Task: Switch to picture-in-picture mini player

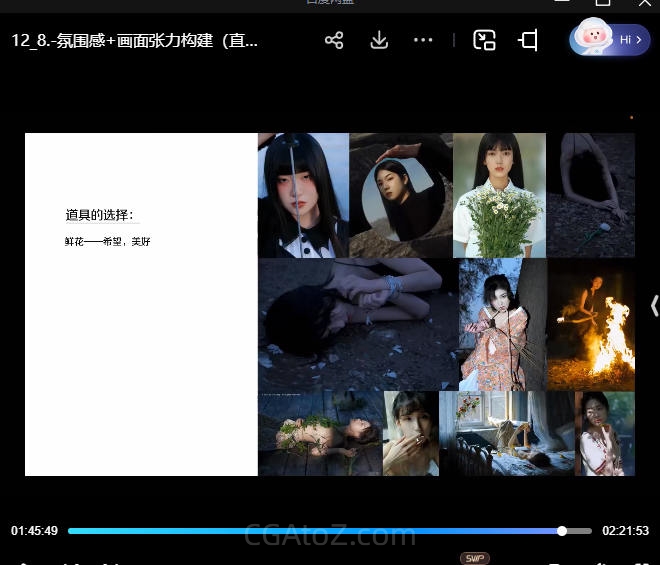Action: coord(485,40)
